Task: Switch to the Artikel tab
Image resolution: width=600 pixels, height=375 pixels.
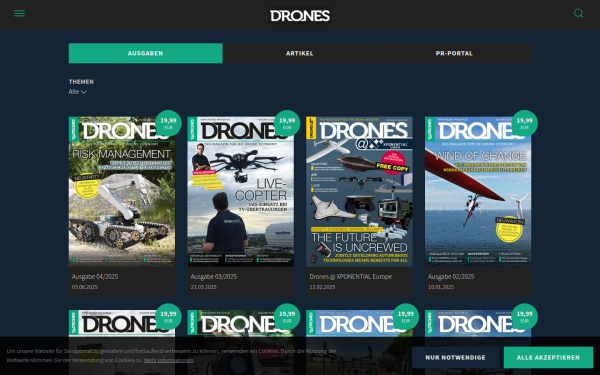Action: pyautogui.click(x=300, y=53)
